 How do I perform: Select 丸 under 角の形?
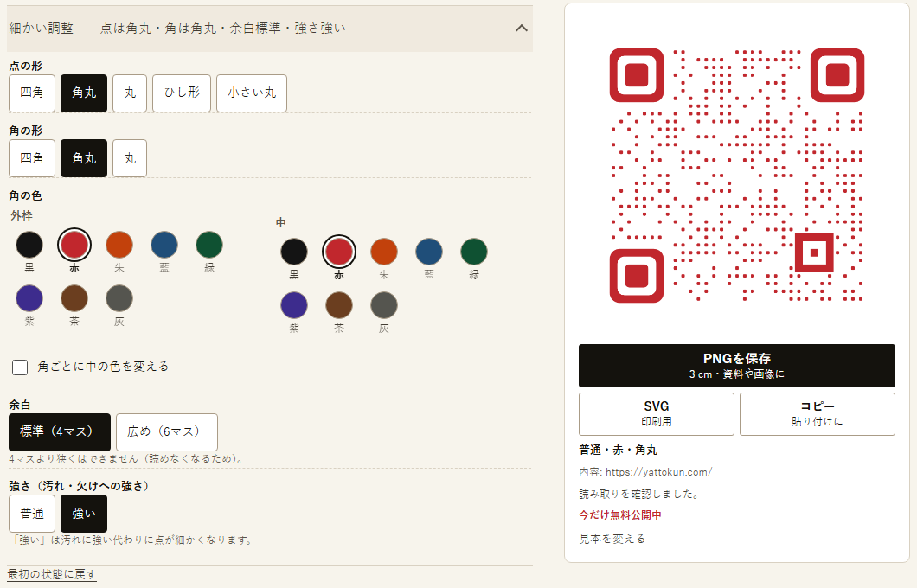tap(130, 158)
